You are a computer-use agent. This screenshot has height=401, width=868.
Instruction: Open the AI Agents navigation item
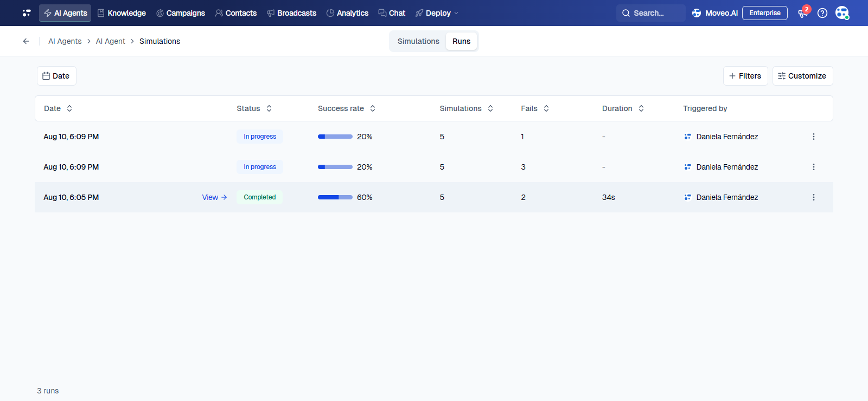tap(65, 13)
